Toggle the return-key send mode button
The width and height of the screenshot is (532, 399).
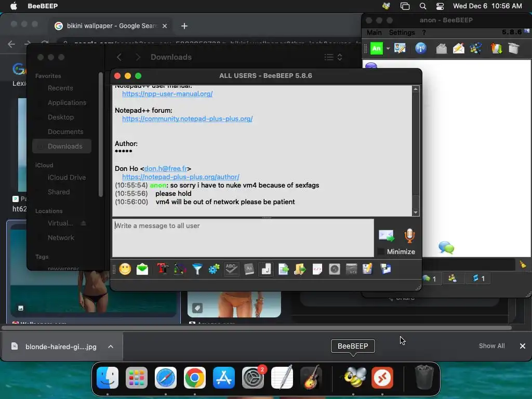266,270
